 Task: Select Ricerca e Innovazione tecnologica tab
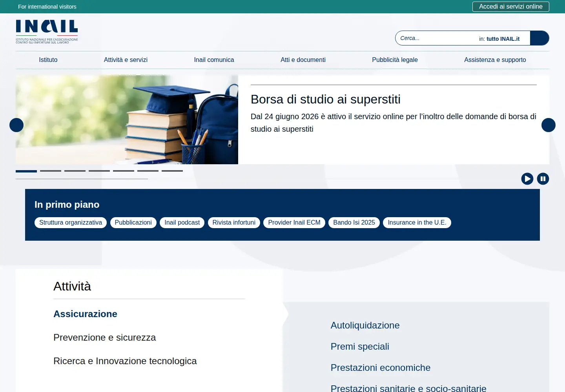[125, 361]
